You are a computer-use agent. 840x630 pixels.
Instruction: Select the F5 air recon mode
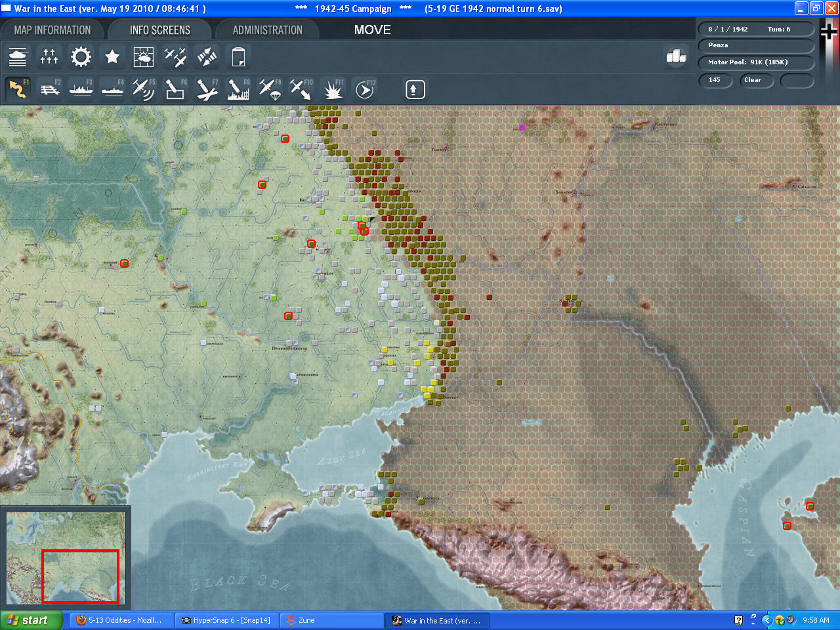pyautogui.click(x=144, y=89)
